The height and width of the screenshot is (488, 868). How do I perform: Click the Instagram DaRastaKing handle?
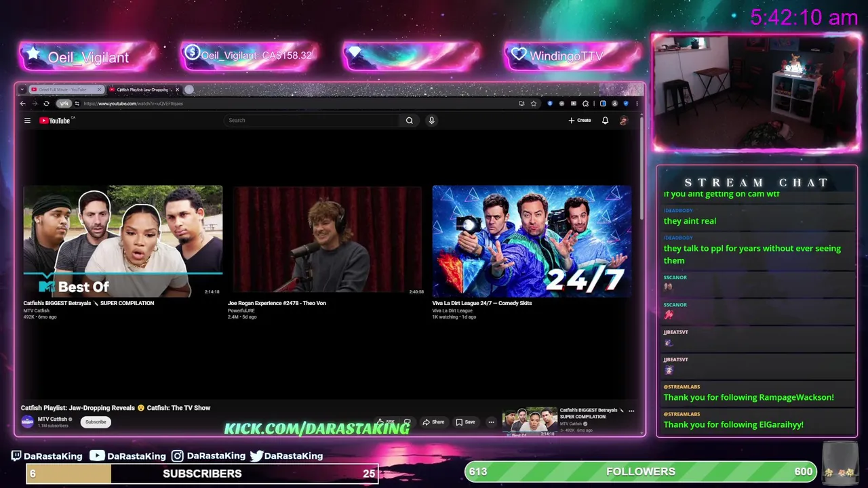tap(208, 456)
